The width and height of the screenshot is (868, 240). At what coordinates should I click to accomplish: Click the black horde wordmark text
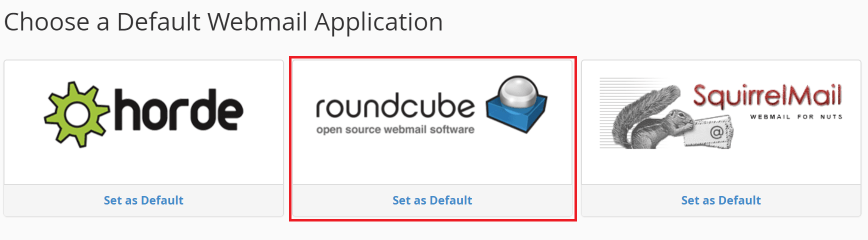click(x=178, y=110)
